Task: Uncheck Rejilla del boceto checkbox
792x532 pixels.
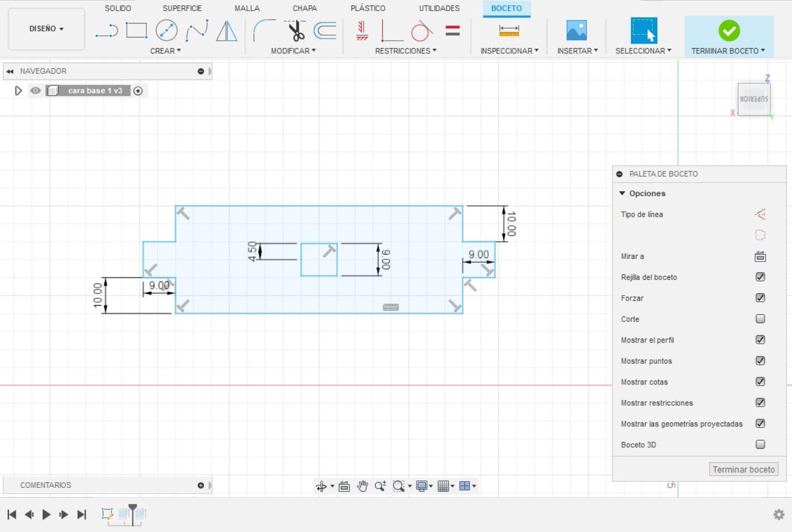Action: click(760, 277)
